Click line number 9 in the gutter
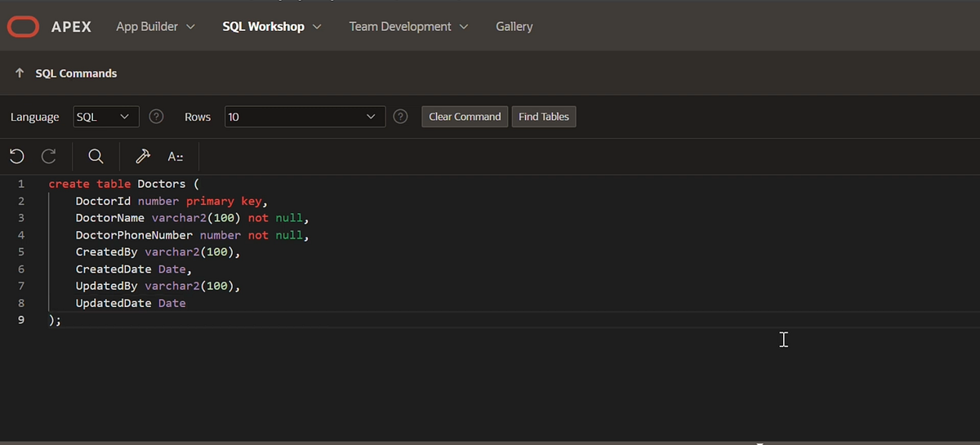 (x=21, y=320)
